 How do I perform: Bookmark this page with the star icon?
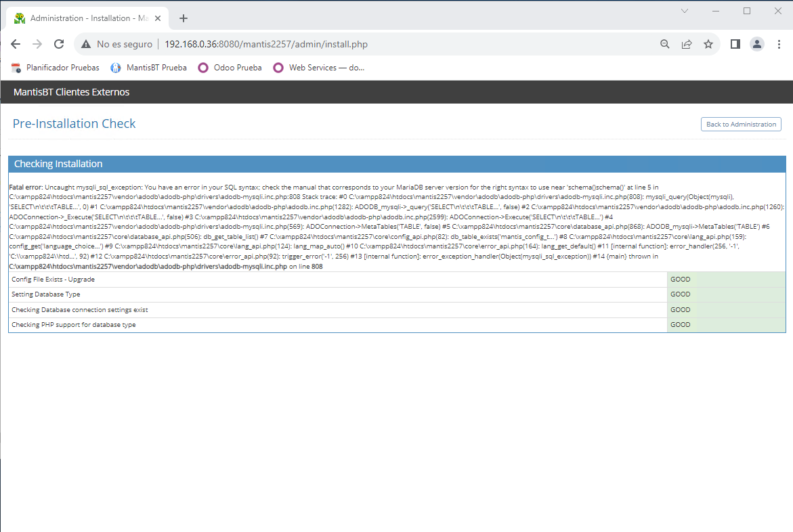point(708,44)
